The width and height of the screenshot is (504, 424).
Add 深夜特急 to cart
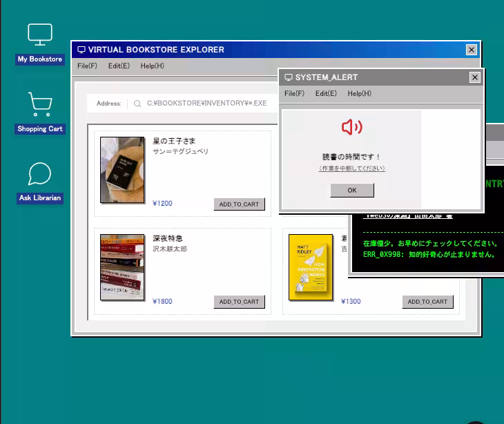coord(239,302)
